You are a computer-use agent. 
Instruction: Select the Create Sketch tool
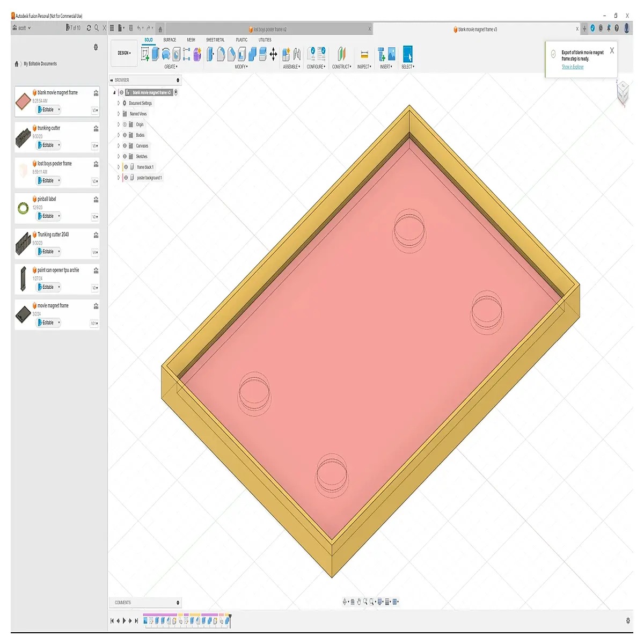(x=145, y=54)
